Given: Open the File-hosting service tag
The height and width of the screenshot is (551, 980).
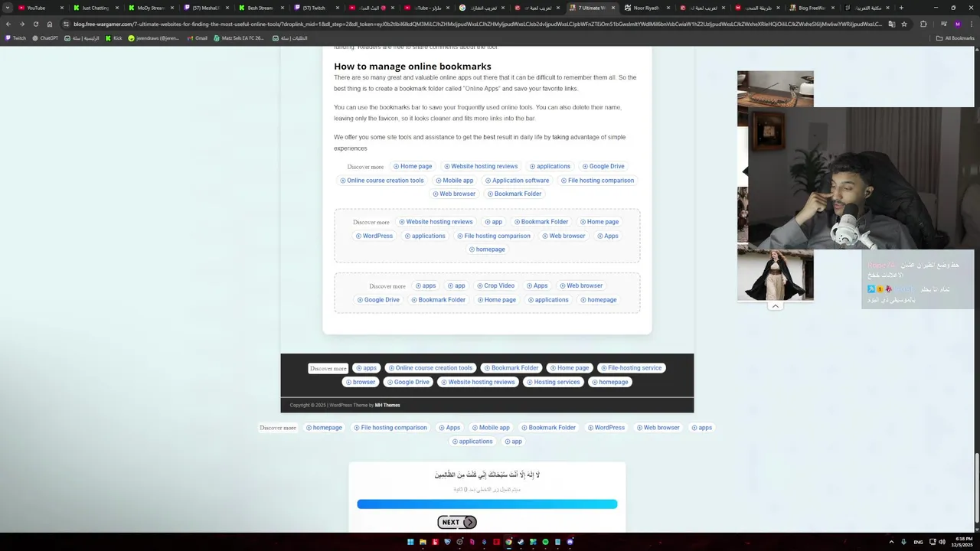Looking at the screenshot, I should pos(631,368).
